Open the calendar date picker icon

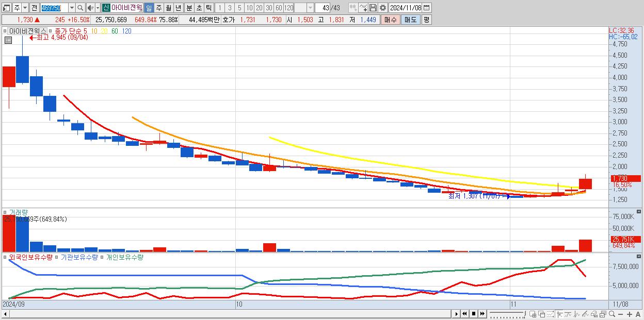pos(427,8)
